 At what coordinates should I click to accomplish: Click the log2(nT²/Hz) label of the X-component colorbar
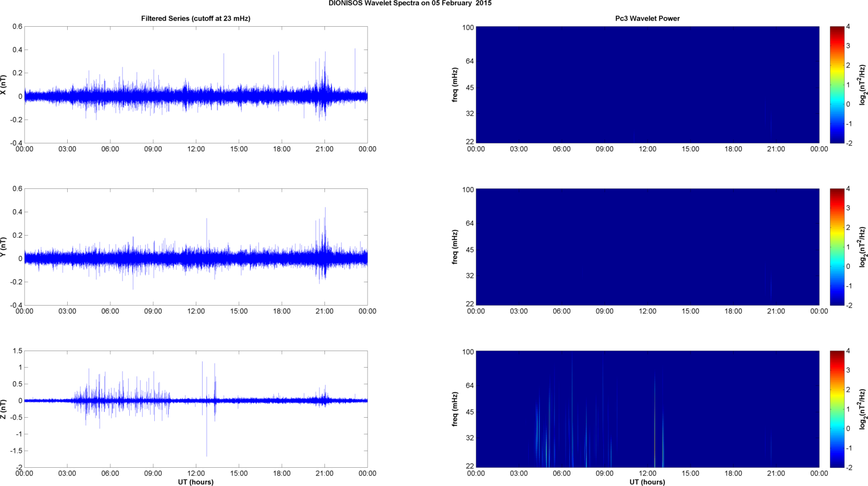862,85
